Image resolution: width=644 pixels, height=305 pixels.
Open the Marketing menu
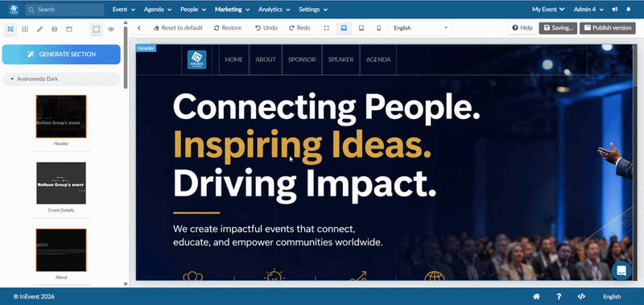click(232, 10)
